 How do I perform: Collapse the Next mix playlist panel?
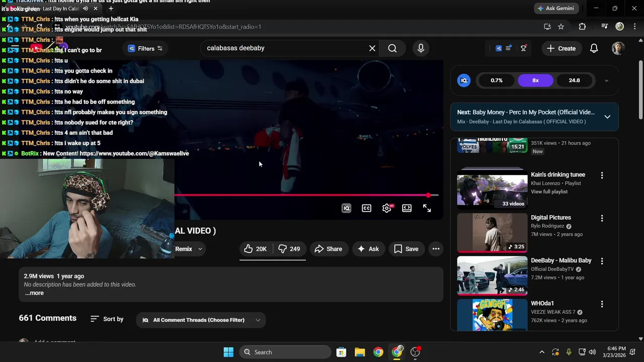click(607, 117)
